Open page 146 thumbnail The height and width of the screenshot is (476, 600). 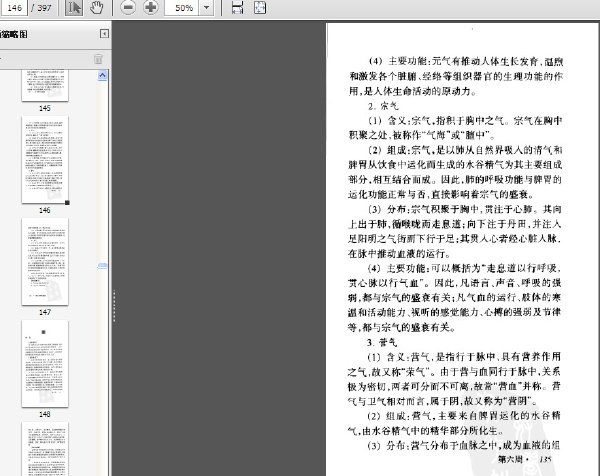click(45, 160)
